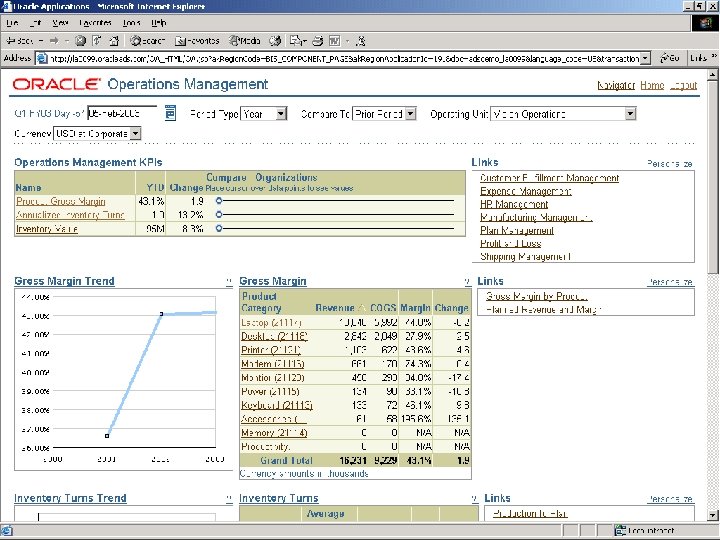Open the File menu
Screen dimensions: 720x540
pos(12,22)
